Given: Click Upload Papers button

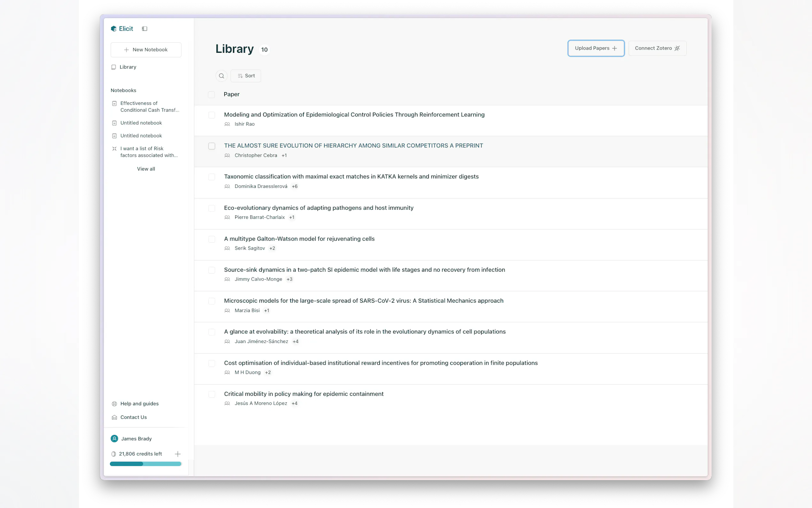Looking at the screenshot, I should point(596,48).
